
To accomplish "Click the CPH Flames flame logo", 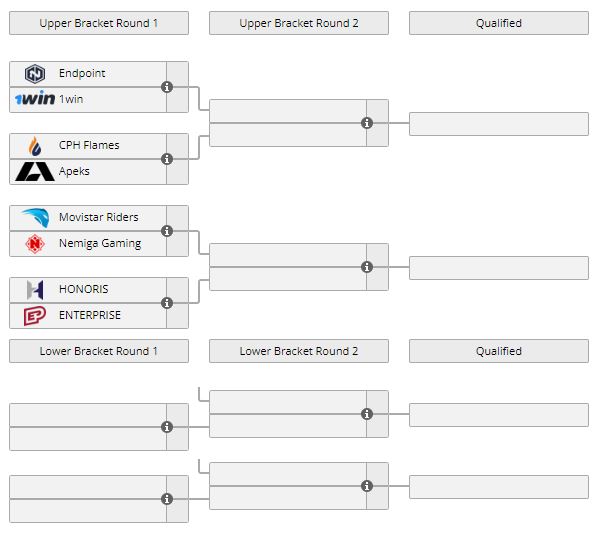I will pyautogui.click(x=35, y=145).
